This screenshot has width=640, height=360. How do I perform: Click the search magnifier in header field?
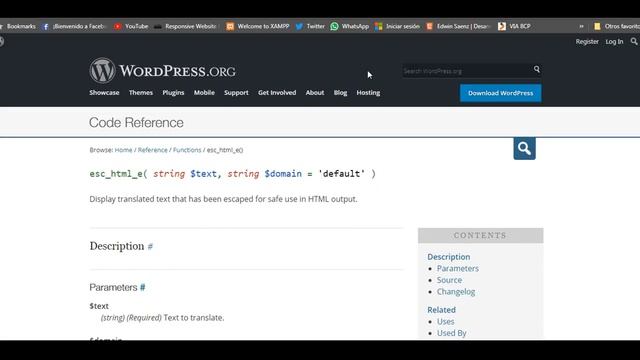pyautogui.click(x=537, y=69)
